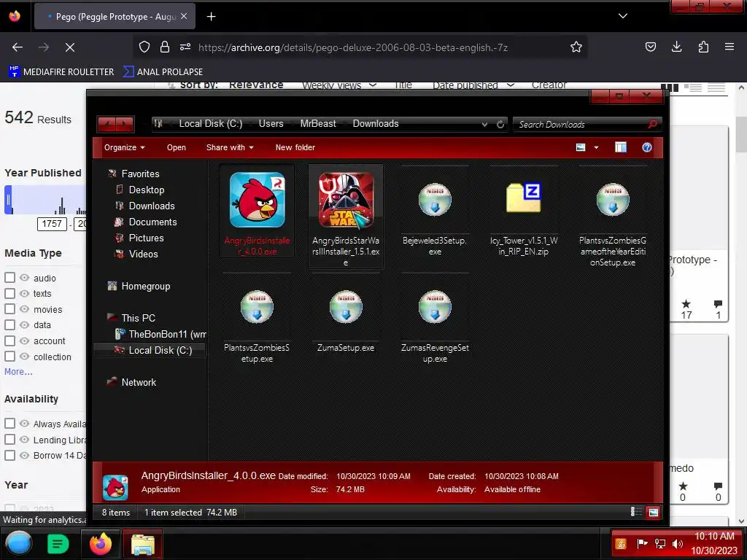The image size is (747, 560).
Task: Go back in explorer navigation
Action: point(107,125)
